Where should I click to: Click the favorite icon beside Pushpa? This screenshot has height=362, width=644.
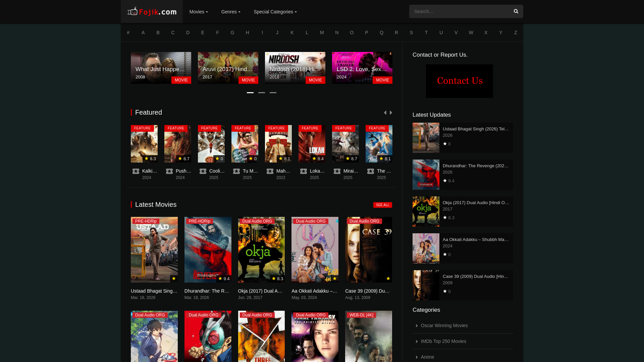point(169,171)
